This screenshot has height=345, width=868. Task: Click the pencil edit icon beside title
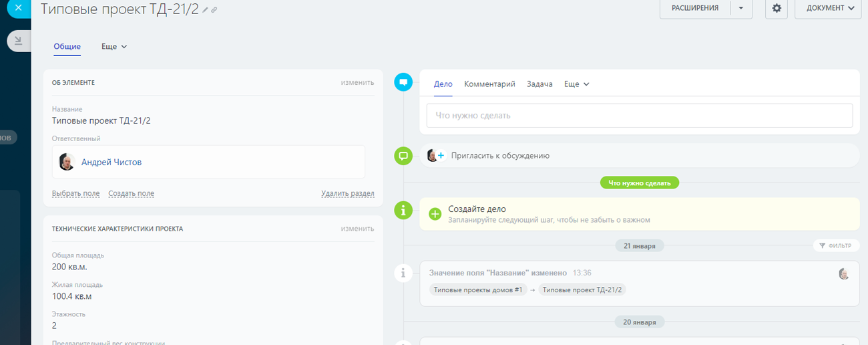(x=206, y=10)
